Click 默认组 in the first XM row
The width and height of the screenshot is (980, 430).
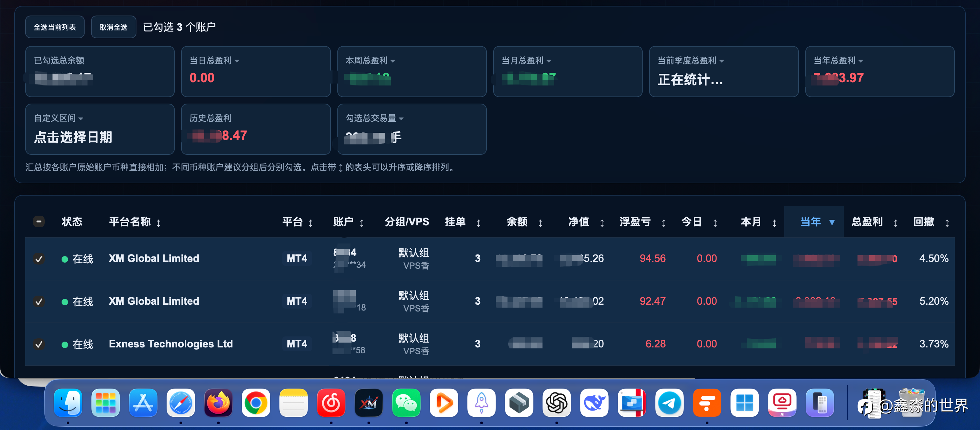click(414, 253)
